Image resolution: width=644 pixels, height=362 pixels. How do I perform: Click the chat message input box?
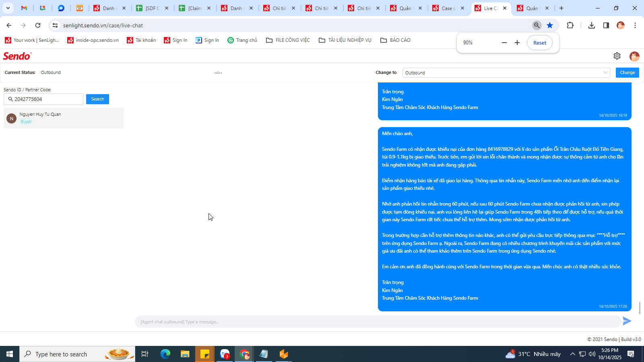(x=378, y=322)
